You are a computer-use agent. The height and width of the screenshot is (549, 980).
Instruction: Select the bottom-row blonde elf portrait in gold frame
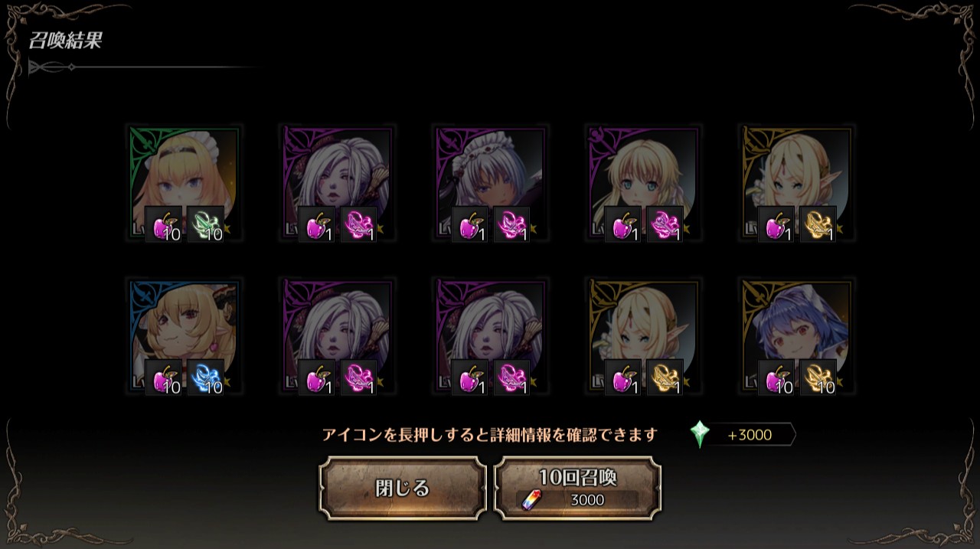644,337
